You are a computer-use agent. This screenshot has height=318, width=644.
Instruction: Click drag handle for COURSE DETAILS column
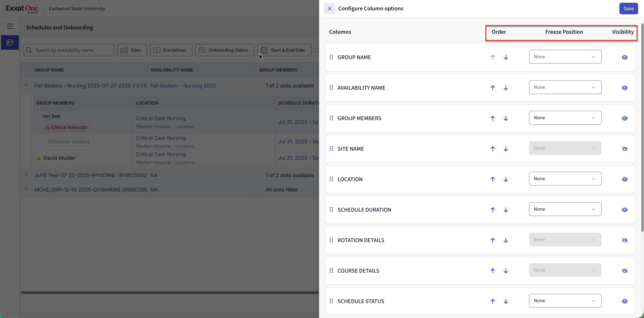pyautogui.click(x=331, y=271)
